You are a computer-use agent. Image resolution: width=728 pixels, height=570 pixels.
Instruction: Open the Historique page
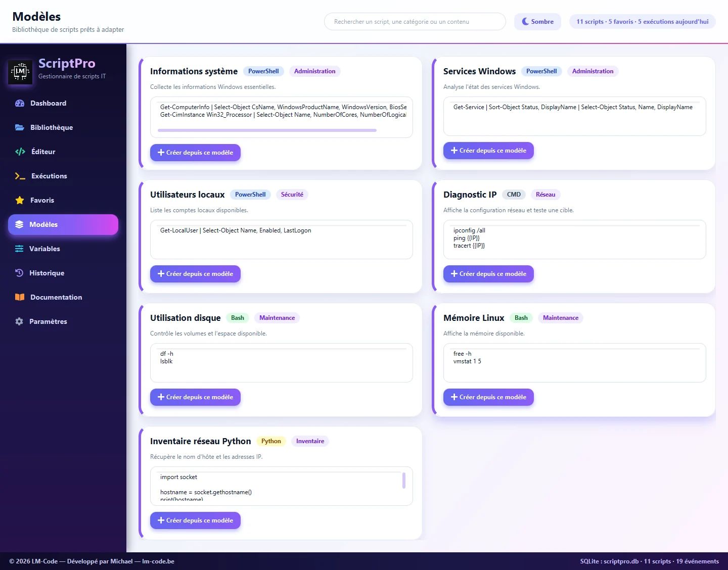pos(63,273)
